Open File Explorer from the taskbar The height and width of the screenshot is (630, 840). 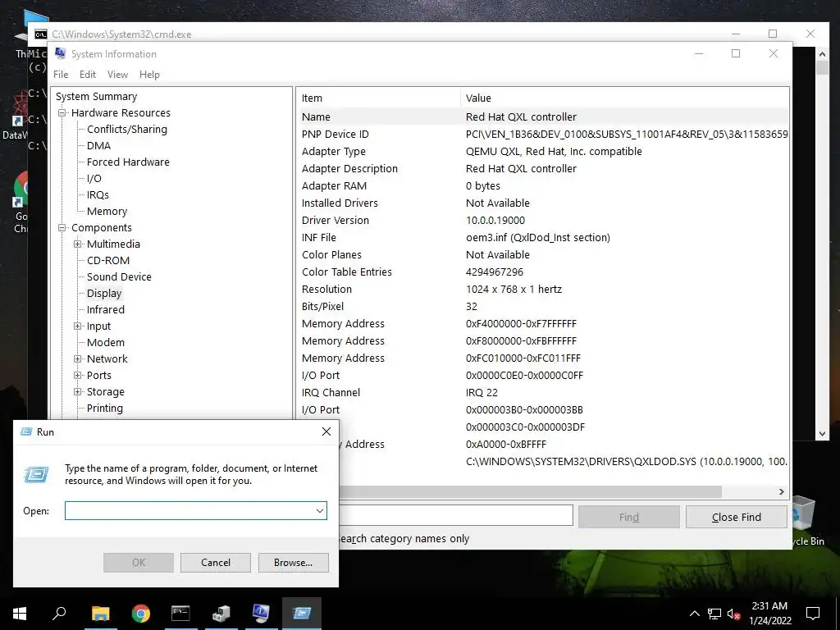point(100,614)
